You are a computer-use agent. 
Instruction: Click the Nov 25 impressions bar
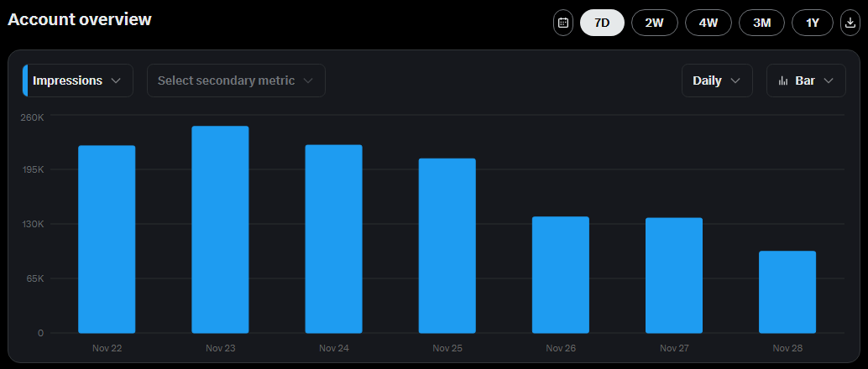point(447,246)
